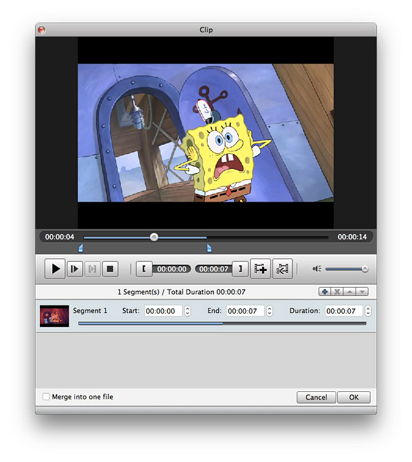Click the next frame step button
The height and width of the screenshot is (462, 412).
click(75, 269)
